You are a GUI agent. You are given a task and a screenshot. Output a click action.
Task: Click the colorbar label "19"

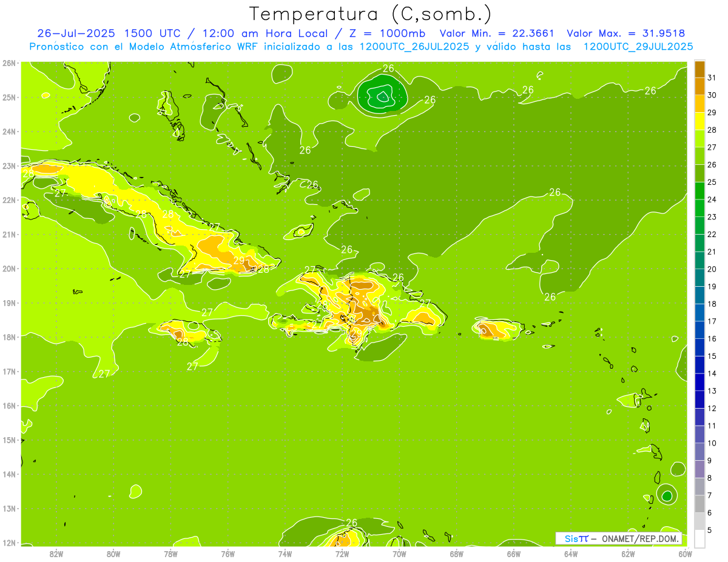pyautogui.click(x=712, y=286)
